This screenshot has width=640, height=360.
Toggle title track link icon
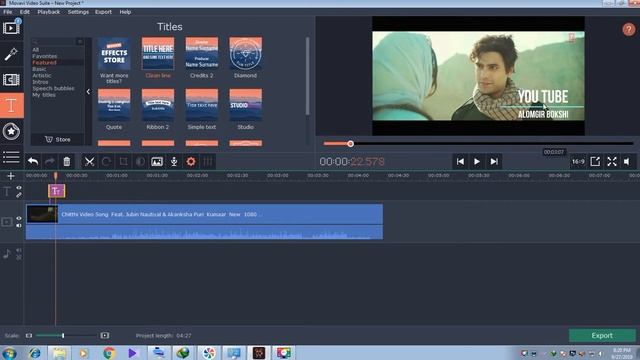point(19,195)
